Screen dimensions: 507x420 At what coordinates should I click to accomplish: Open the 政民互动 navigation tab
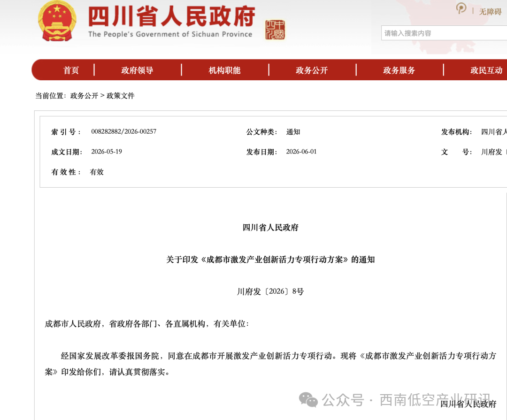[487, 70]
